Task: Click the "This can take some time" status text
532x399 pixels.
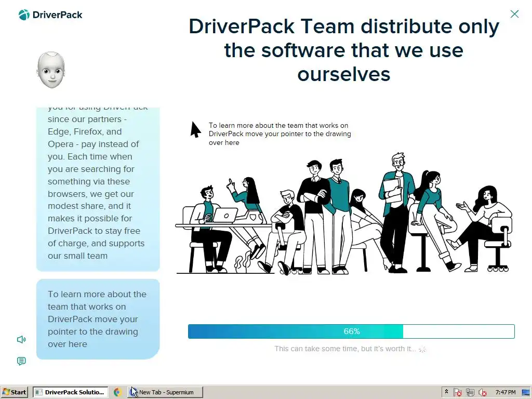Action: pyautogui.click(x=345, y=349)
